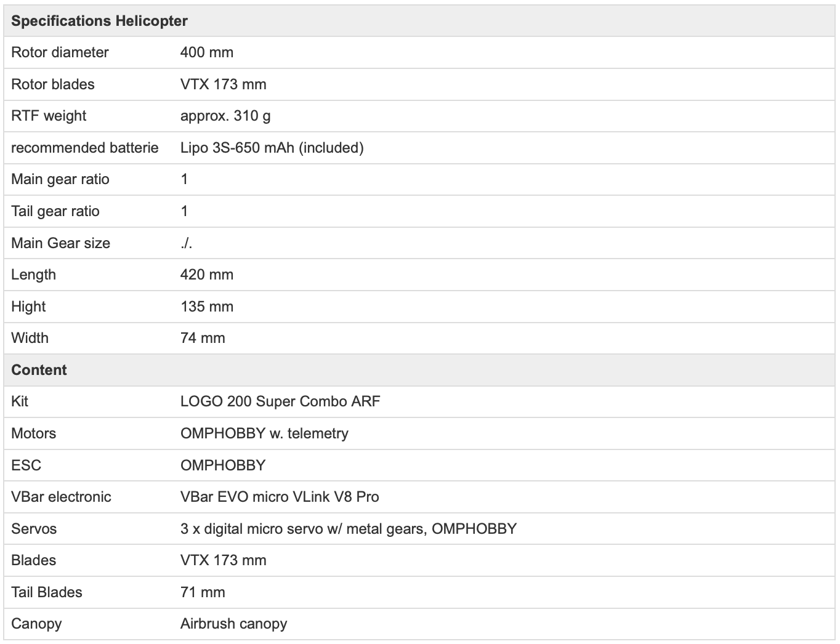
Task: Click the Specifications Helicopter section header
Action: coord(99,21)
